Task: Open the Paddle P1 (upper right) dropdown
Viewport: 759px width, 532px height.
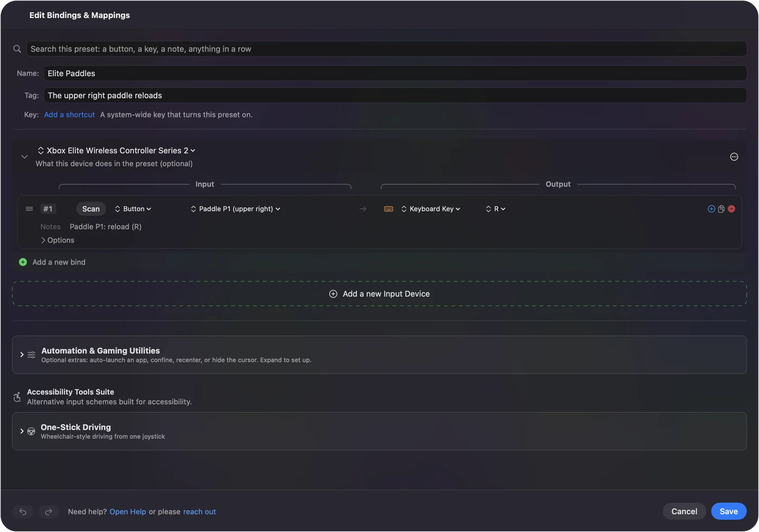Action: click(x=235, y=209)
